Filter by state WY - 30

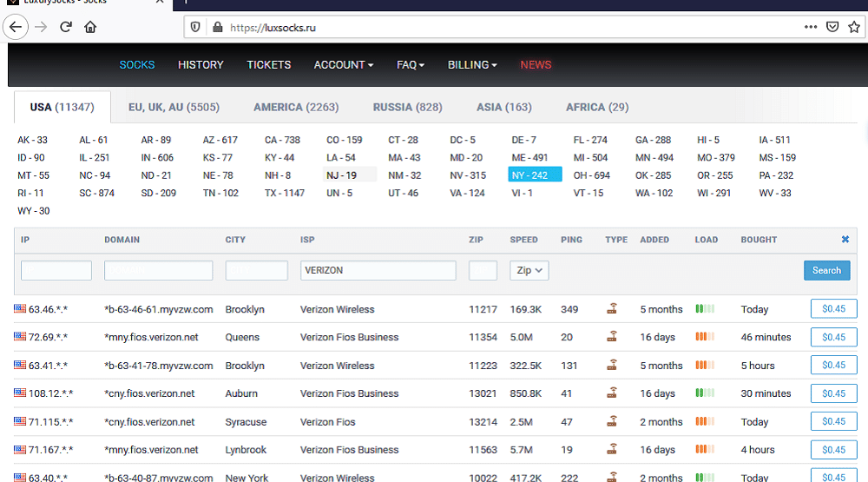34,210
